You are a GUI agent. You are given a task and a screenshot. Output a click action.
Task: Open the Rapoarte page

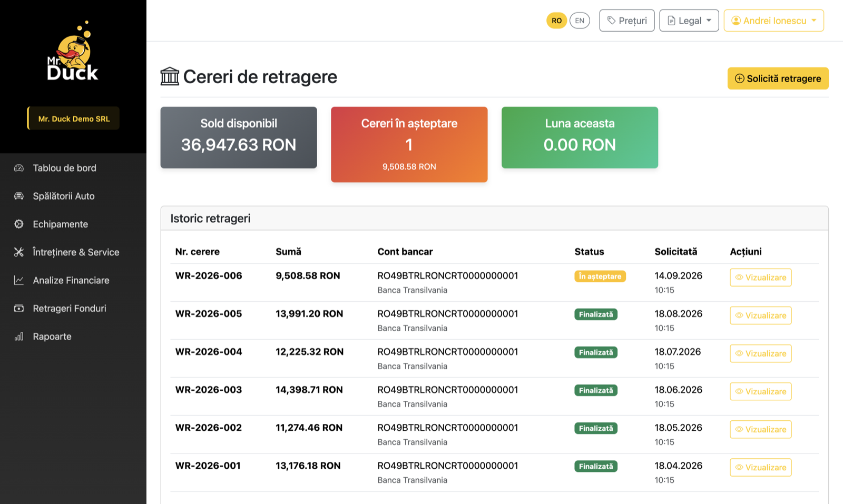click(x=73, y=337)
